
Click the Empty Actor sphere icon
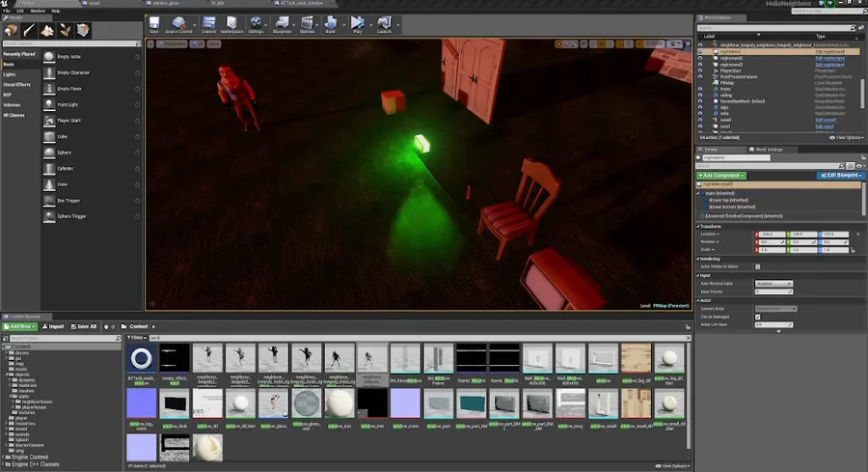point(49,57)
